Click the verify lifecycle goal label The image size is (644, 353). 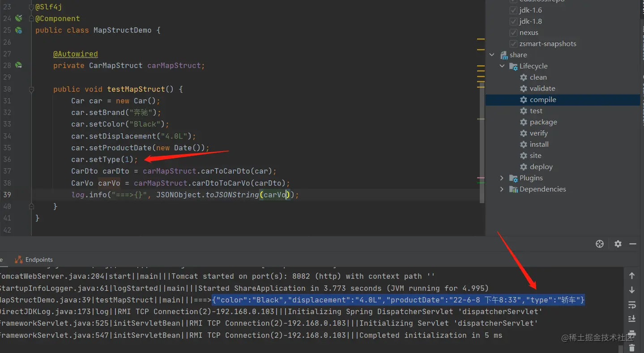coord(539,133)
